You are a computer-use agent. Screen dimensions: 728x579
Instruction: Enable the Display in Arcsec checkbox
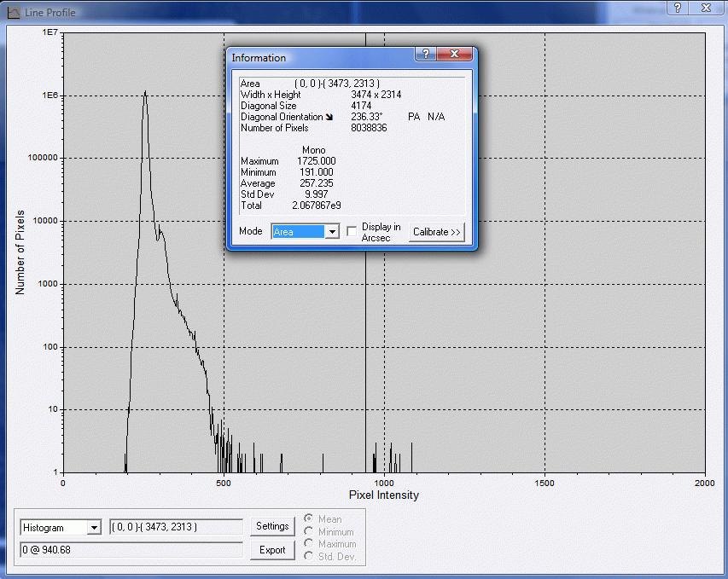click(x=352, y=232)
